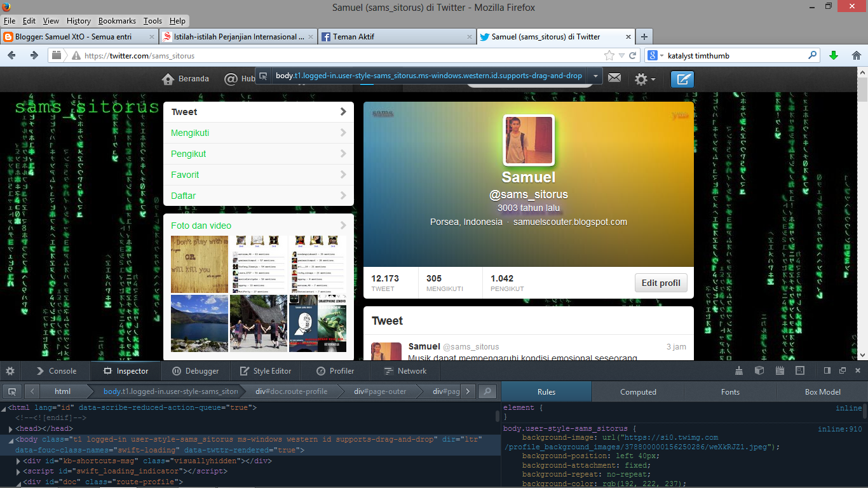Switch to Fonts sidebar tab
Viewport: 868px width, 488px height.
pos(730,392)
